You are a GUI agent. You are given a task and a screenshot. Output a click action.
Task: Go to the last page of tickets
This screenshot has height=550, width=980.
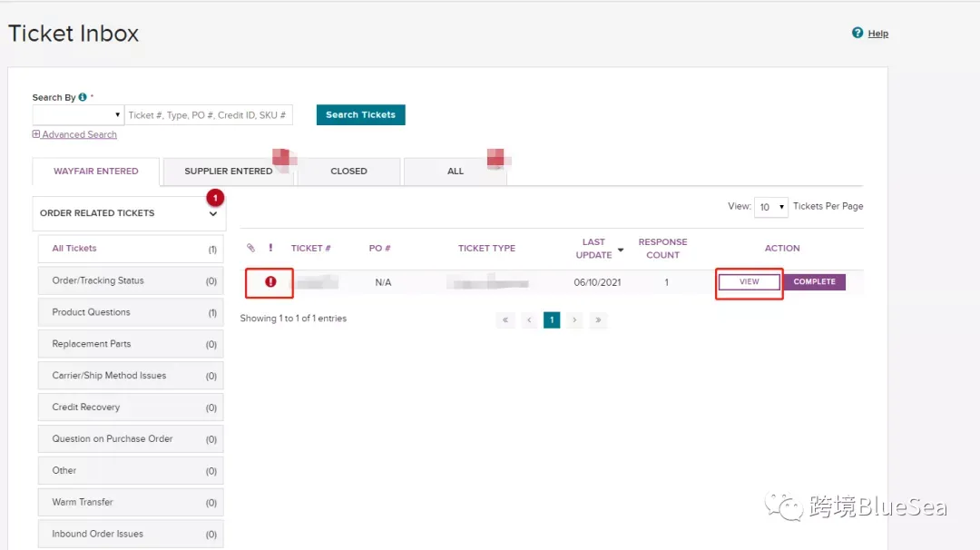598,320
